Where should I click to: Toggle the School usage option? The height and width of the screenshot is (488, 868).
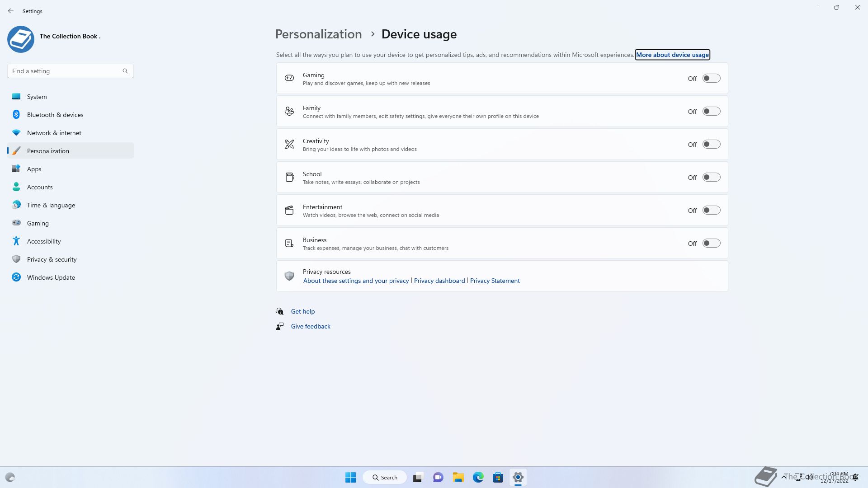point(711,177)
